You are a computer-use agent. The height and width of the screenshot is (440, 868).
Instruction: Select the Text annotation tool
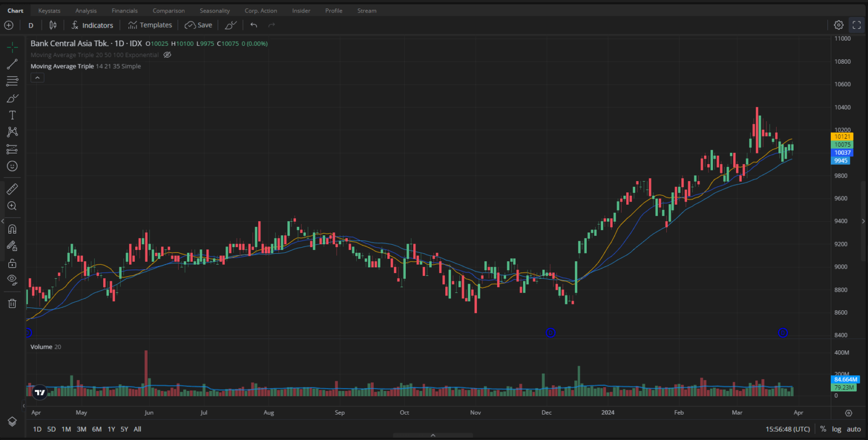12,115
